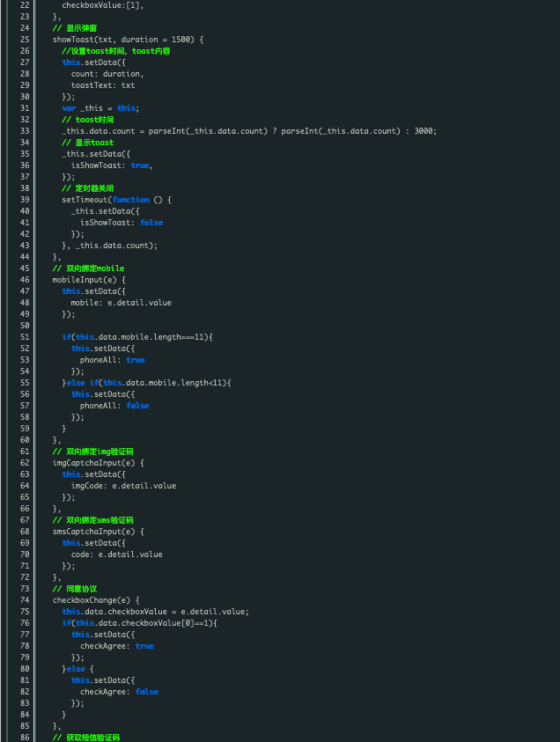
Task: Click 'checkAgree: false' property
Action: [x=119, y=692]
